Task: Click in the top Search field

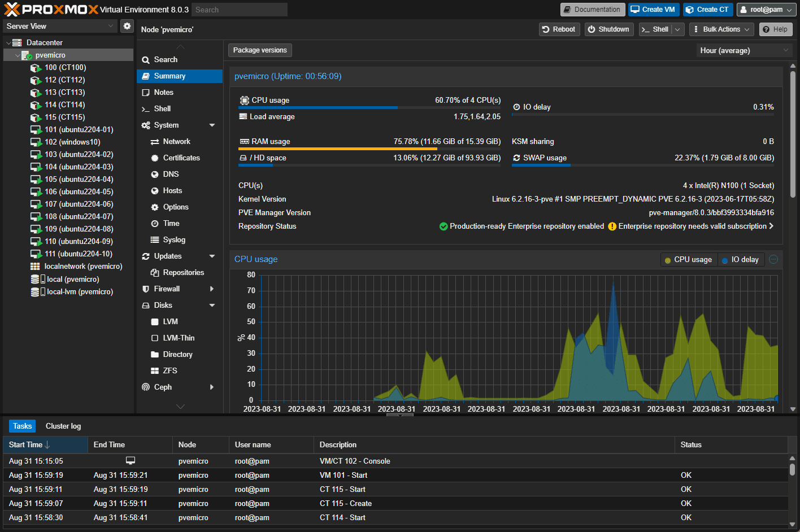Action: [x=239, y=10]
